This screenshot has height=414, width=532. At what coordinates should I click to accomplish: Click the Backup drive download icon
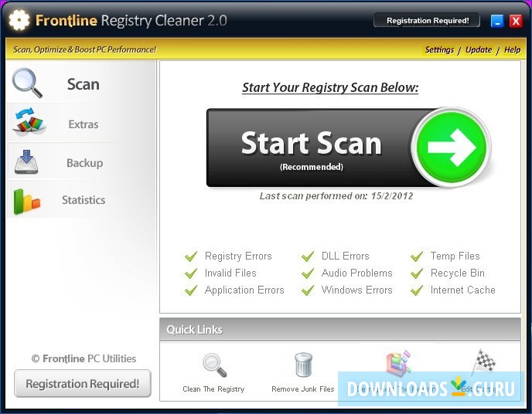tap(26, 162)
